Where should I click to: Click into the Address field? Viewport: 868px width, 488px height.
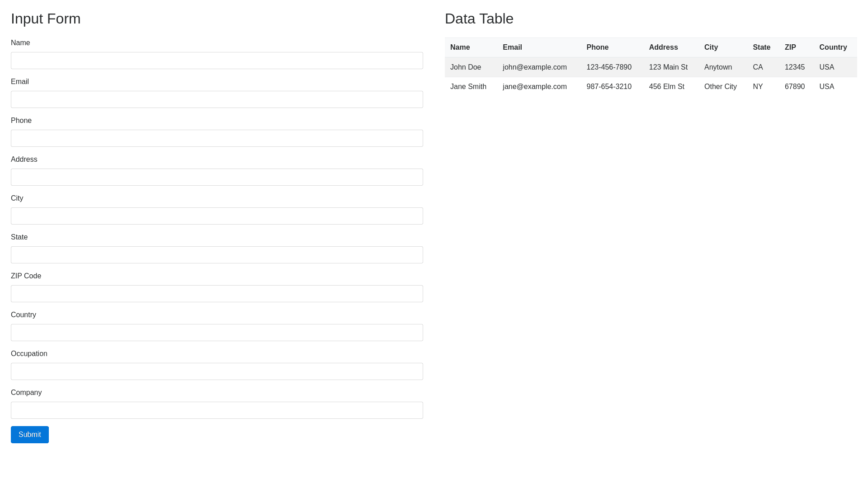tap(217, 177)
